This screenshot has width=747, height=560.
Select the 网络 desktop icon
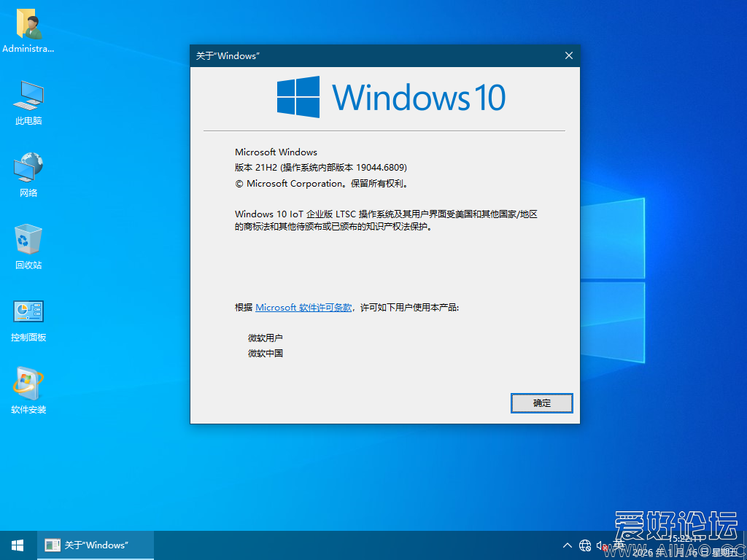click(x=28, y=175)
